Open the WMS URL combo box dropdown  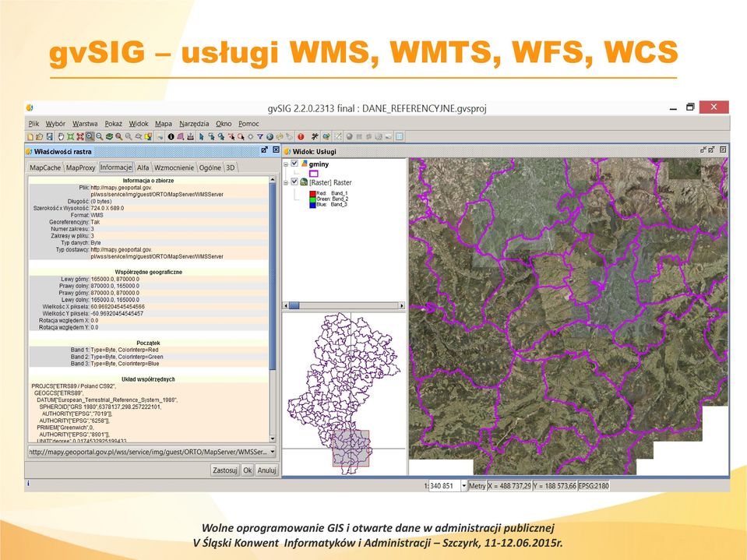pos(273,452)
